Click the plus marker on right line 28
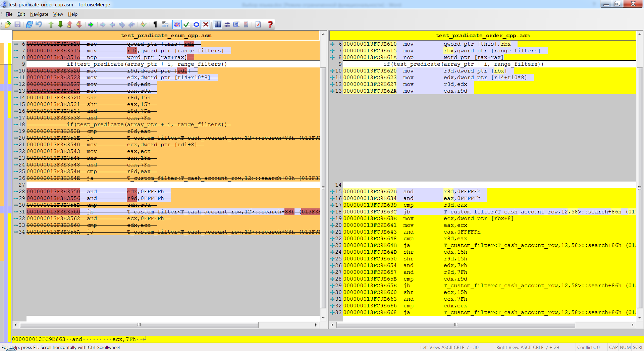Viewport: 644px width, 351px height. [x=332, y=279]
